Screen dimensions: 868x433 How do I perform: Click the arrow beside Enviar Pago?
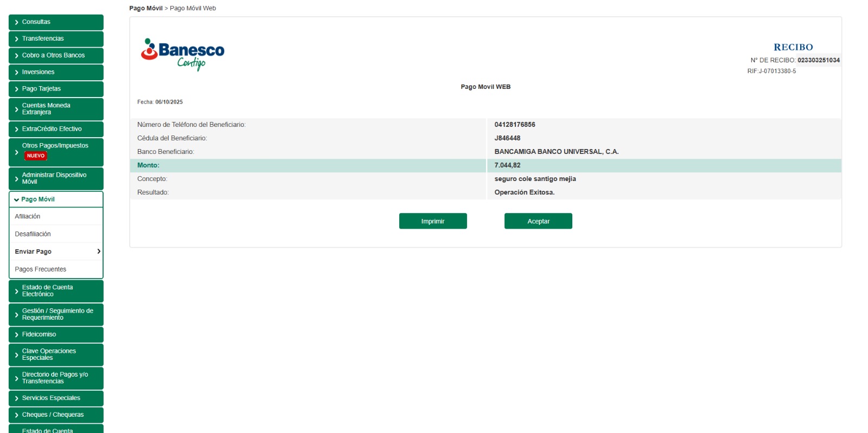pyautogui.click(x=99, y=251)
